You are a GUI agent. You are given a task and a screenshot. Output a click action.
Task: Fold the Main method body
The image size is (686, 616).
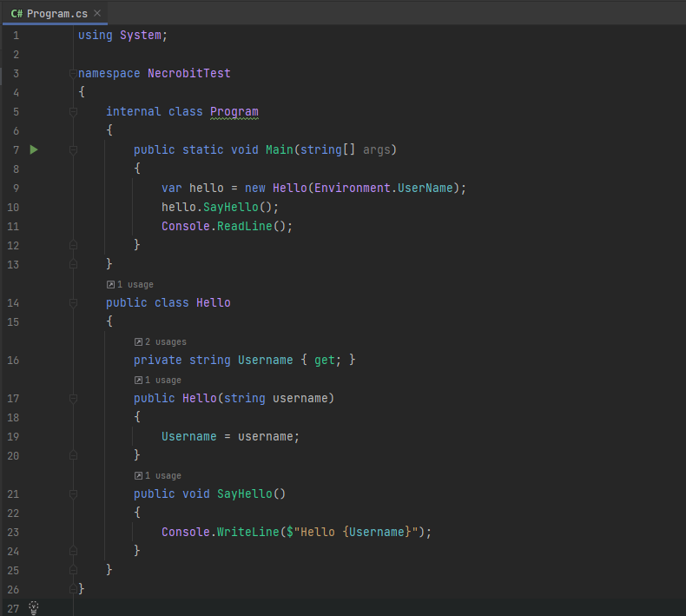pos(74,150)
